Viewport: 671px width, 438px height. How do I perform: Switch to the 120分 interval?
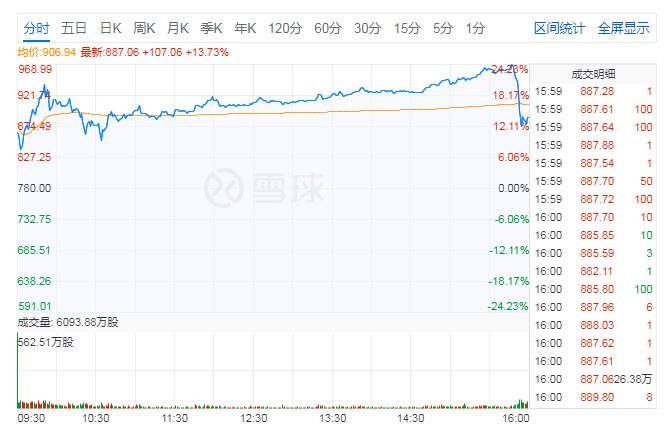point(285,28)
